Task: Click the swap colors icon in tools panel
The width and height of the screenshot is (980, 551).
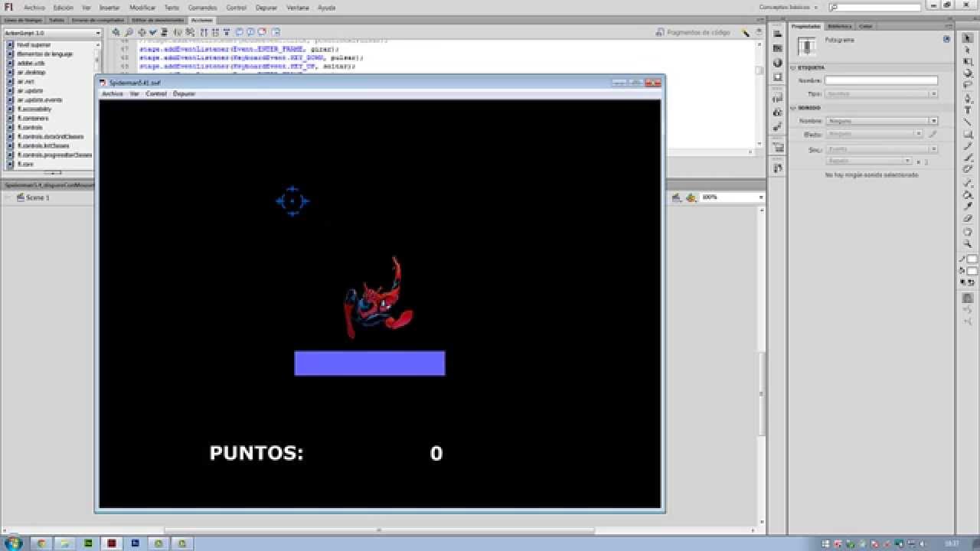Action: click(x=971, y=283)
